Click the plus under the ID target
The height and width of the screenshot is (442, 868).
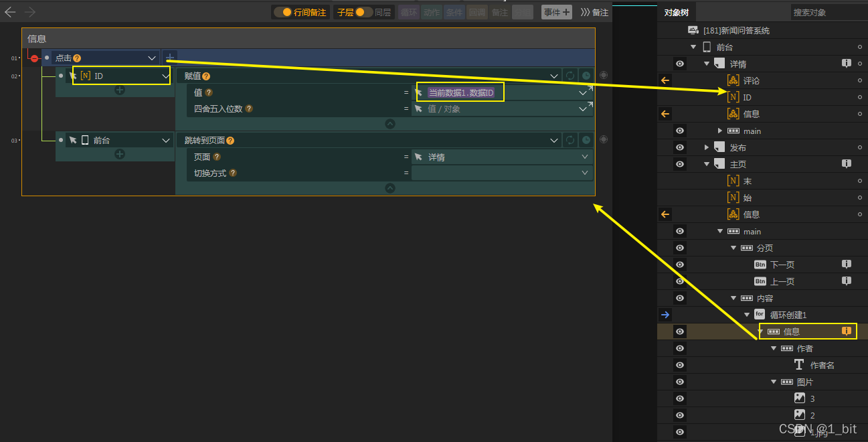point(120,90)
